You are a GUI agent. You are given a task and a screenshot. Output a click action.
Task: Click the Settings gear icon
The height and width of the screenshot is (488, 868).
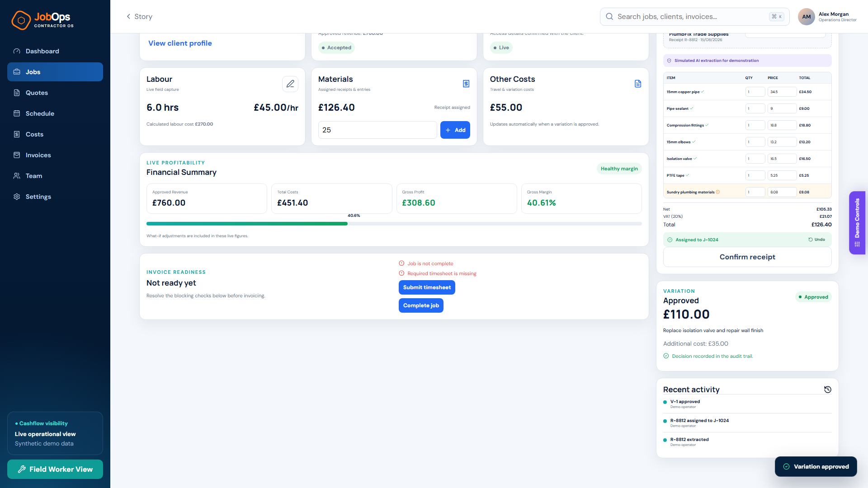17,197
